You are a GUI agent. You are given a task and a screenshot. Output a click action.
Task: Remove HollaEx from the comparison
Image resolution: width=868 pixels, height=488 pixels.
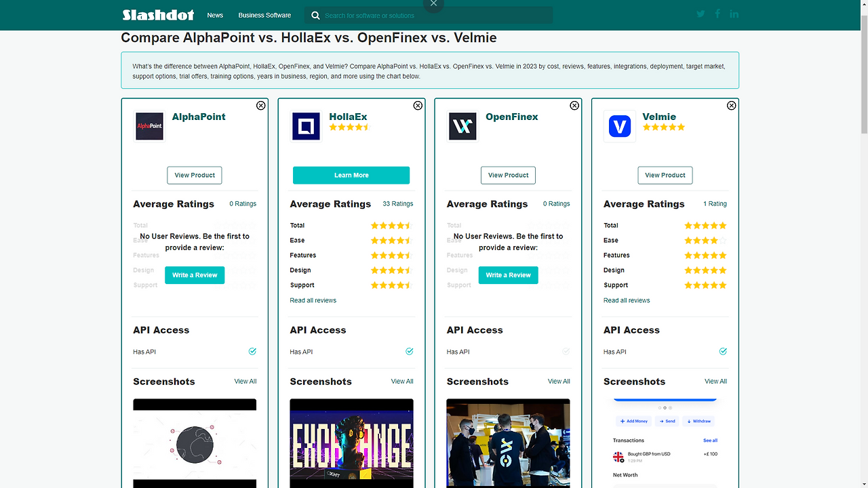click(x=418, y=106)
